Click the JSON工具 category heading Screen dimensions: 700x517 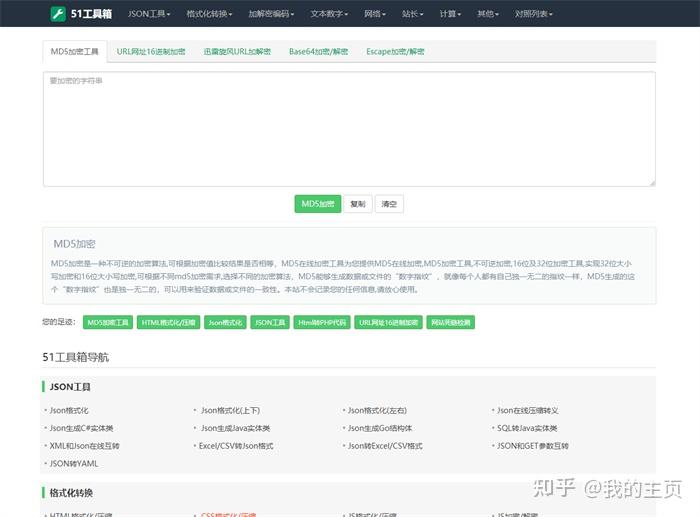(x=70, y=387)
